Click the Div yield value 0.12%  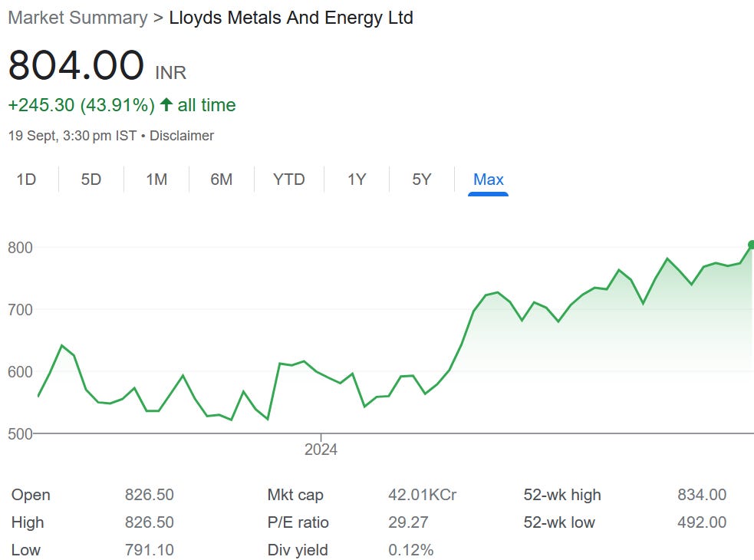click(x=411, y=550)
